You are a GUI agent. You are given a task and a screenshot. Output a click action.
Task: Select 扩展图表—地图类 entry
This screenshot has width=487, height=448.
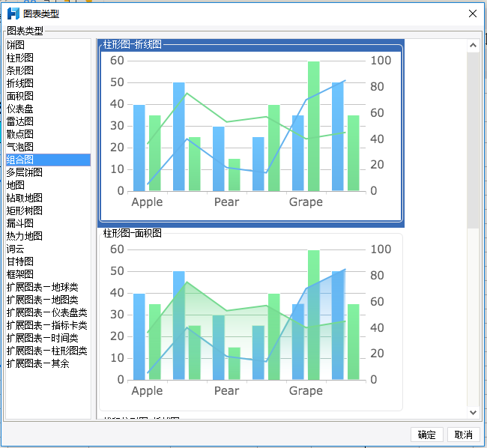48,300
